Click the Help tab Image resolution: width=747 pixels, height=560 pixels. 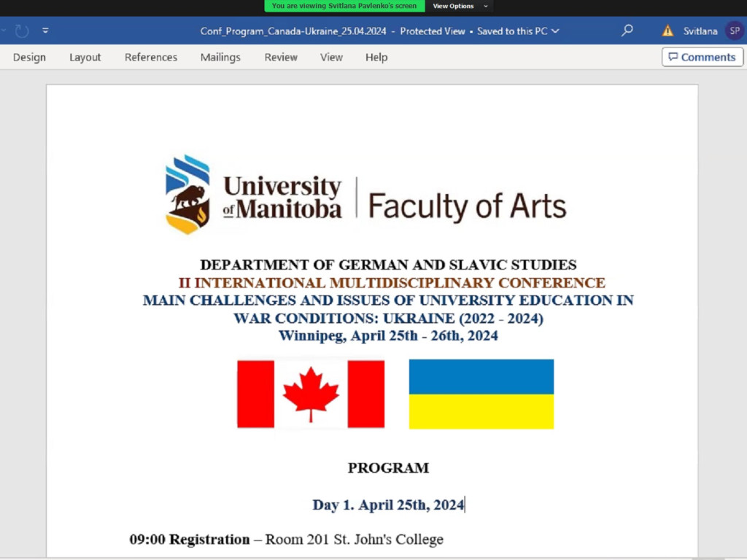point(376,57)
